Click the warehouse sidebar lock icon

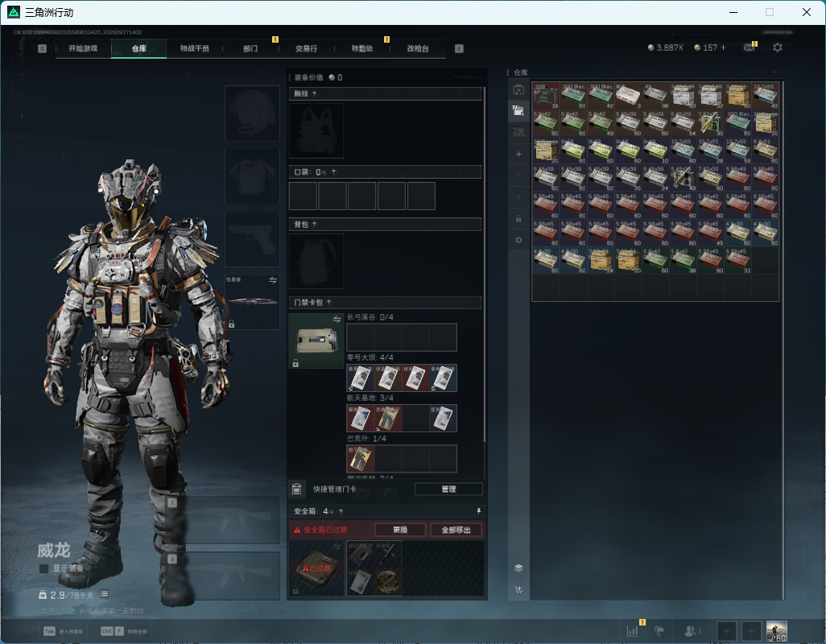point(518,218)
